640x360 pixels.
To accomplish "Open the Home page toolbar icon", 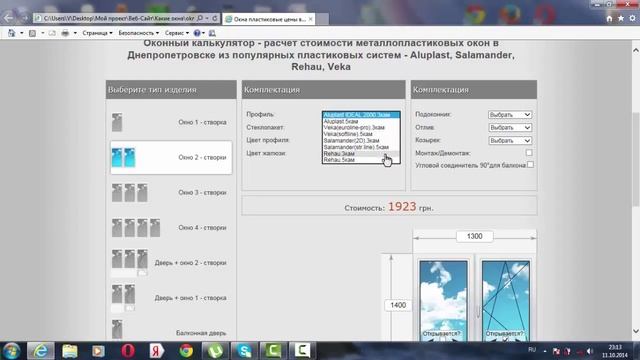I will 11,33.
